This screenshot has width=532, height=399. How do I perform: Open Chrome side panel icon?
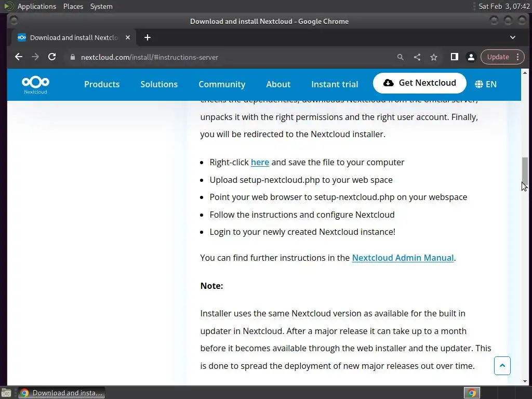(x=454, y=57)
